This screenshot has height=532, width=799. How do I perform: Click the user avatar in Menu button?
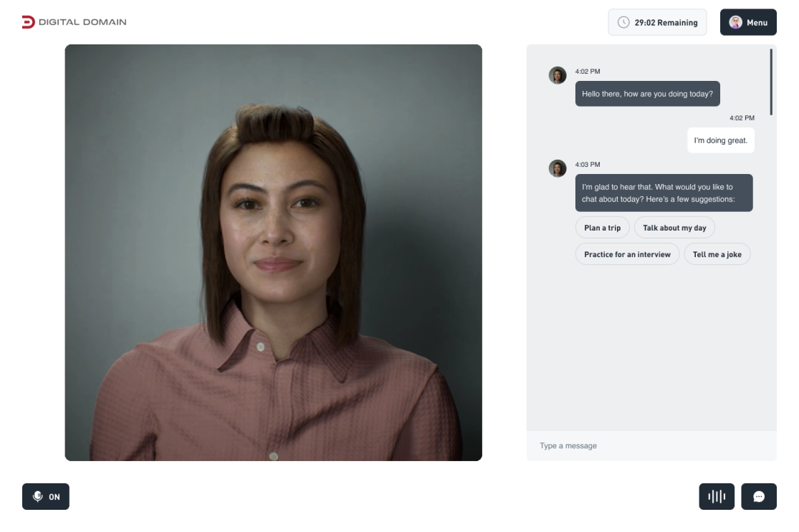(x=735, y=22)
